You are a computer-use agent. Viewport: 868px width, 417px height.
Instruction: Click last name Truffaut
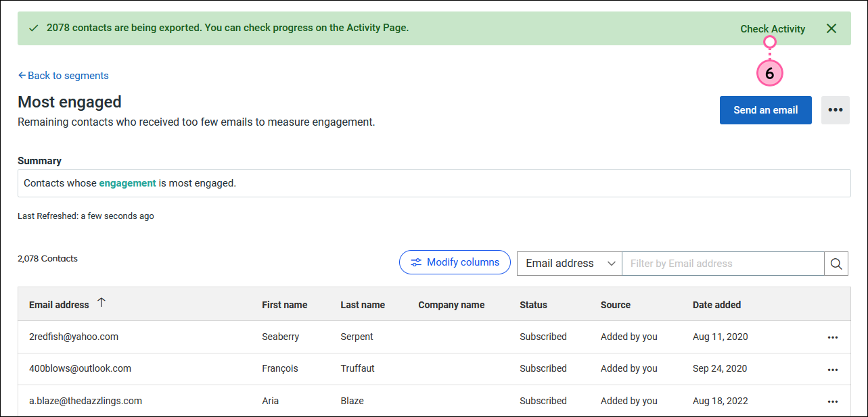[x=357, y=368]
